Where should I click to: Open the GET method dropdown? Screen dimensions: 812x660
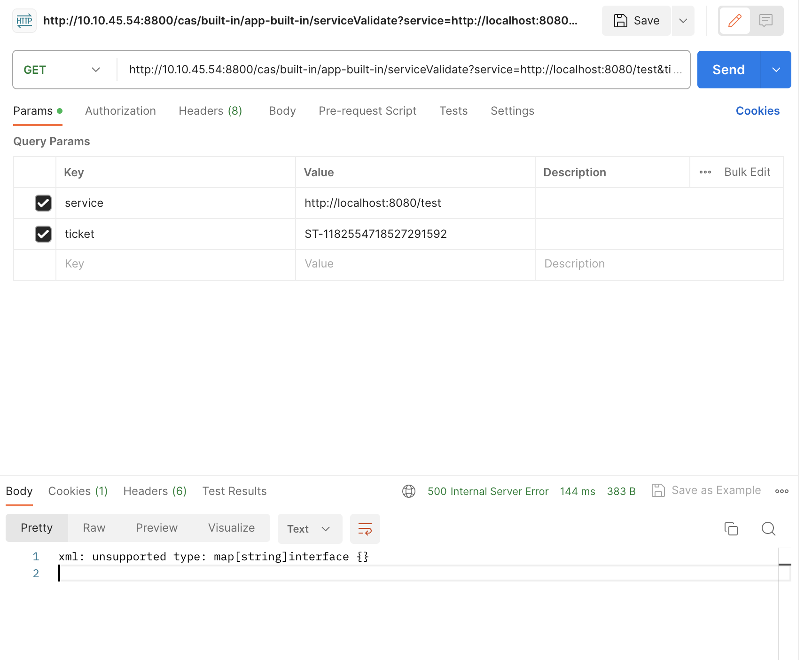63,69
